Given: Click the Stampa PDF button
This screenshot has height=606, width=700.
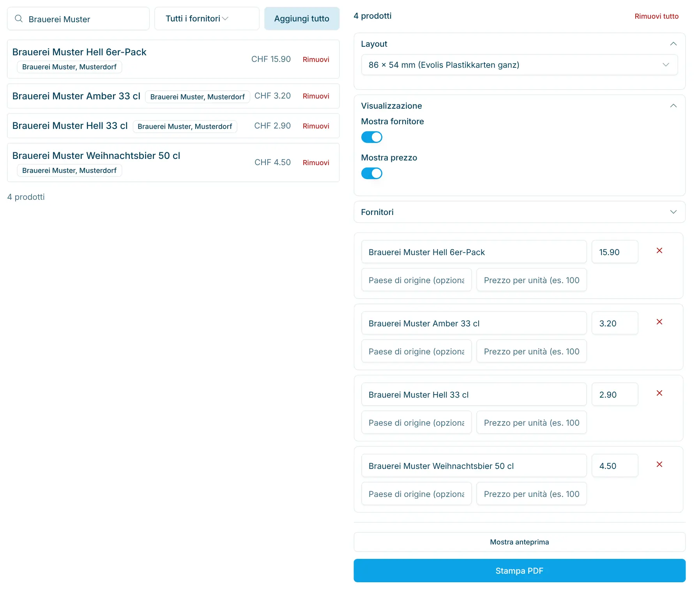Looking at the screenshot, I should tap(519, 571).
